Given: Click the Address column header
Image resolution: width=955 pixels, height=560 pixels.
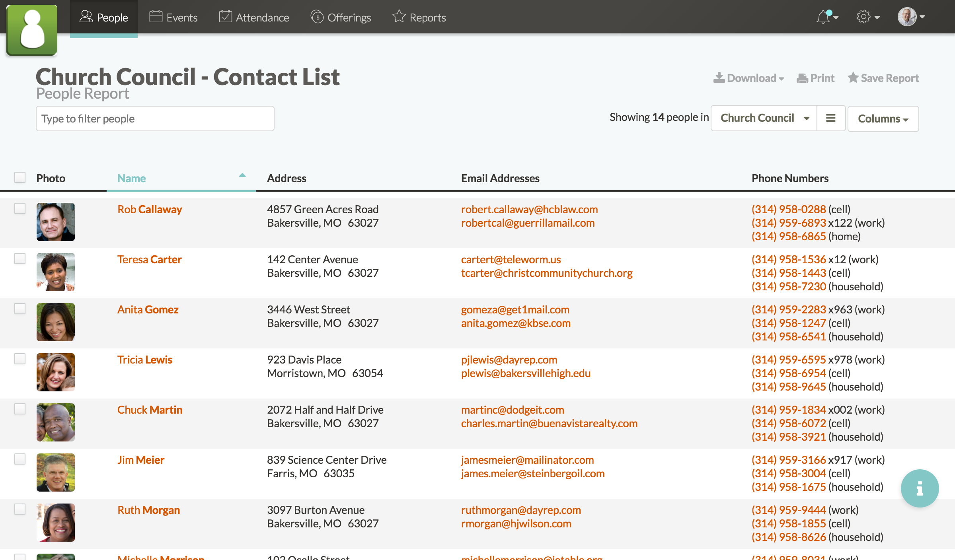Looking at the screenshot, I should pyautogui.click(x=286, y=178).
